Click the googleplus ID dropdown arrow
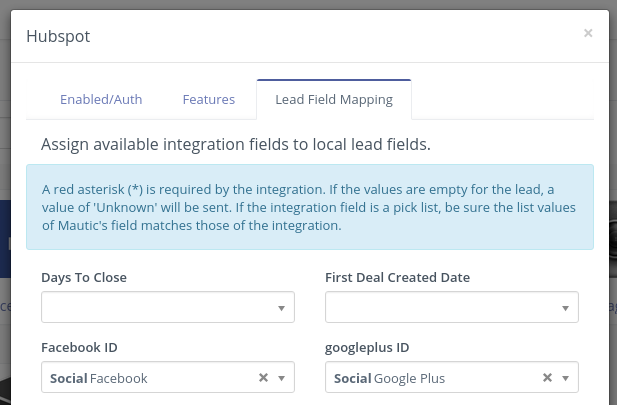The height and width of the screenshot is (405, 617). pyautogui.click(x=565, y=378)
